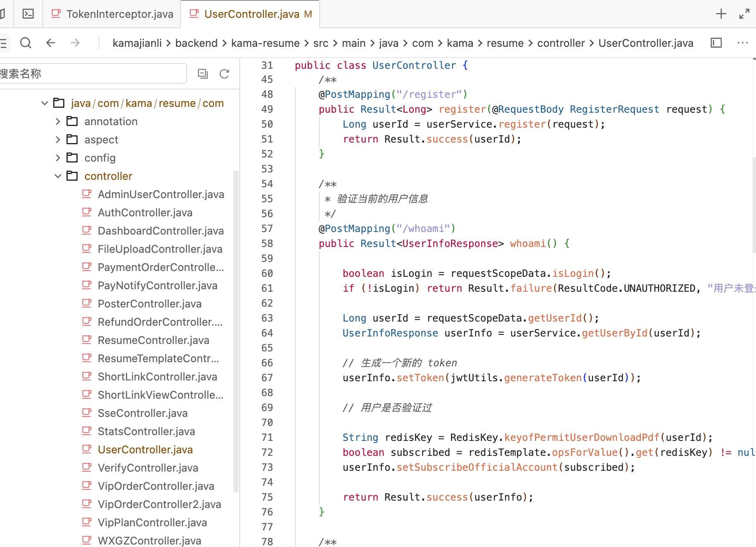
Task: Expand the aspect folder
Action: [x=58, y=140]
